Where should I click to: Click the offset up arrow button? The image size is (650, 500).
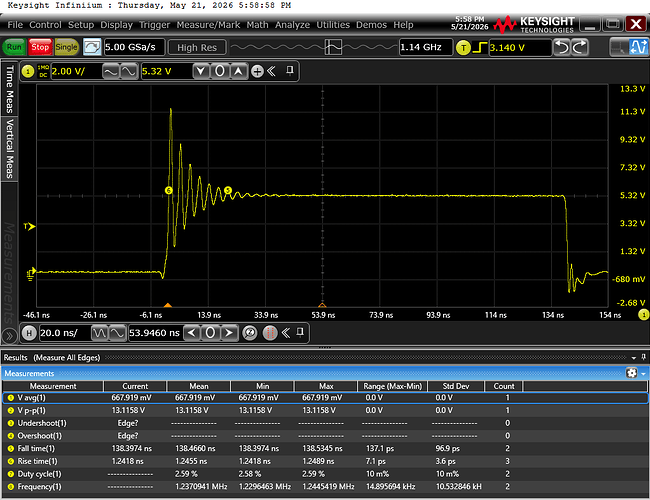(238, 71)
